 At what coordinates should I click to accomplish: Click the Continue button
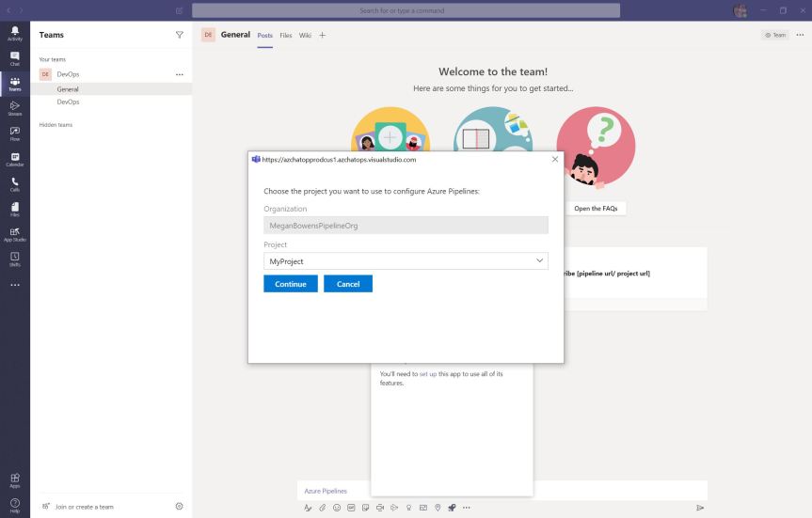point(290,284)
